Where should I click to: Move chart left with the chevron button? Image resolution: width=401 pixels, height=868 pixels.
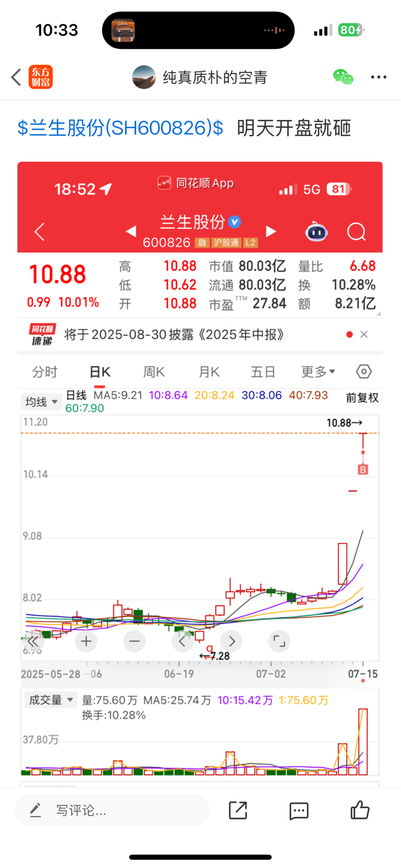click(x=183, y=641)
